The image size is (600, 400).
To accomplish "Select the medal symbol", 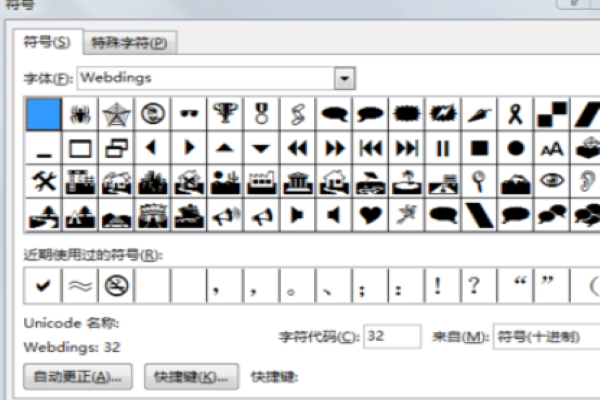I will [x=261, y=114].
